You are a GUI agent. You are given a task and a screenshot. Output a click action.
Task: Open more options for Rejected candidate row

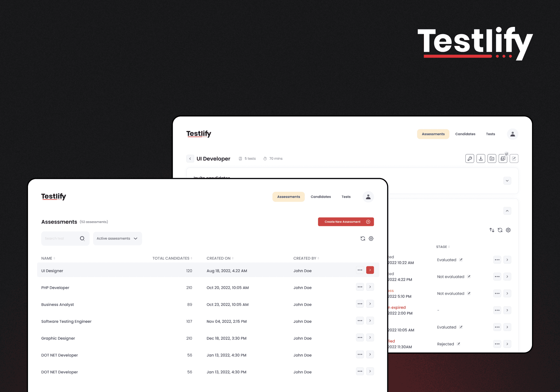(x=497, y=344)
